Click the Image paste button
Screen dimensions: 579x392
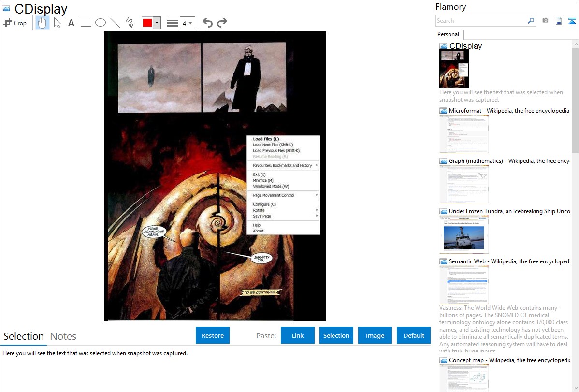coord(375,335)
